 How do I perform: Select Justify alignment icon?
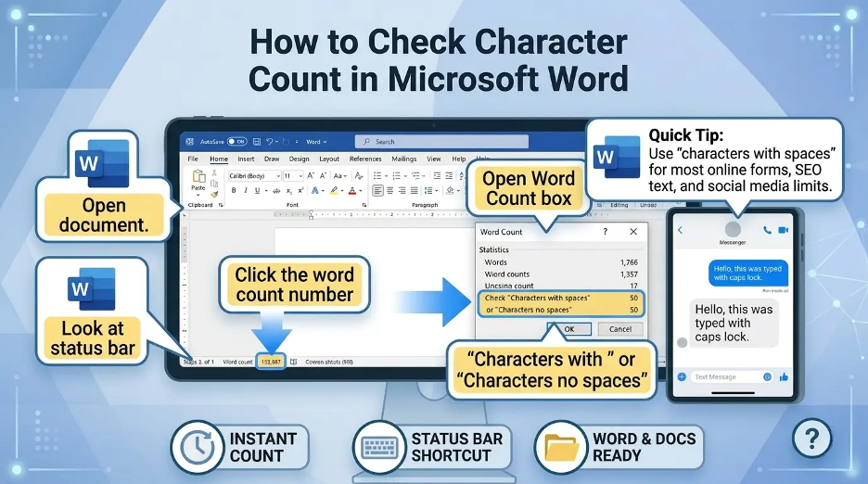tap(415, 190)
